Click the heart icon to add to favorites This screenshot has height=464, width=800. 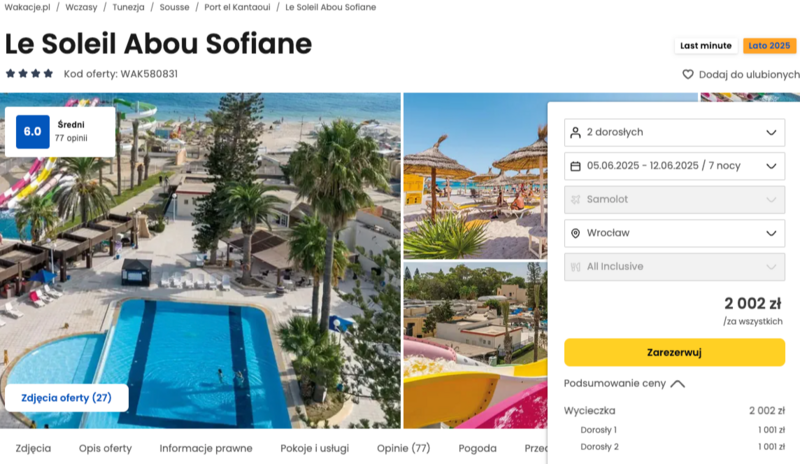pyautogui.click(x=688, y=75)
